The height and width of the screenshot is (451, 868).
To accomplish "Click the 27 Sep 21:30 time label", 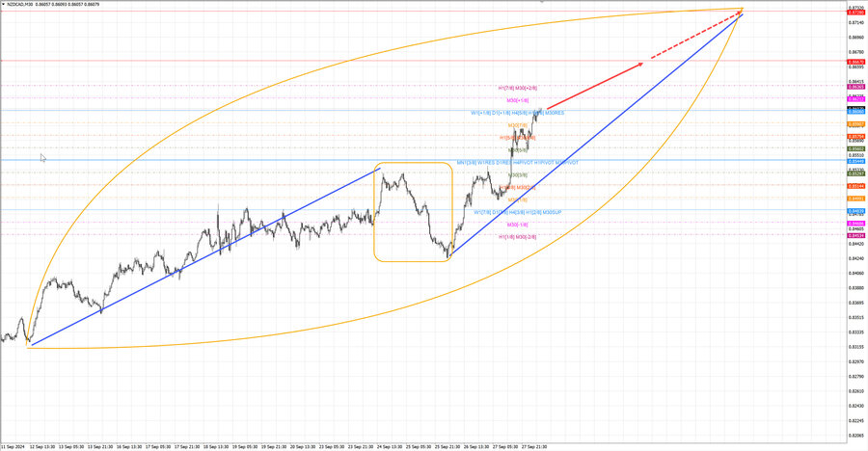I will 534,446.
